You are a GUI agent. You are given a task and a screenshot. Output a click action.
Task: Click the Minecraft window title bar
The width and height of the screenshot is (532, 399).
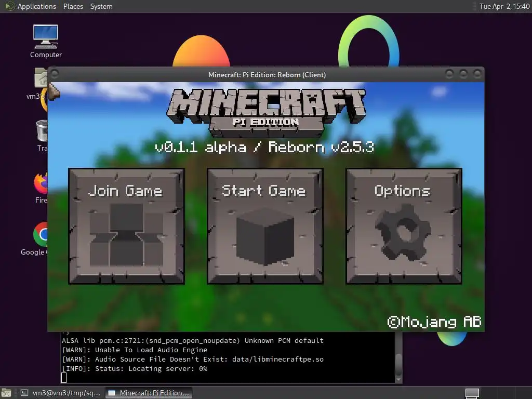pos(267,75)
